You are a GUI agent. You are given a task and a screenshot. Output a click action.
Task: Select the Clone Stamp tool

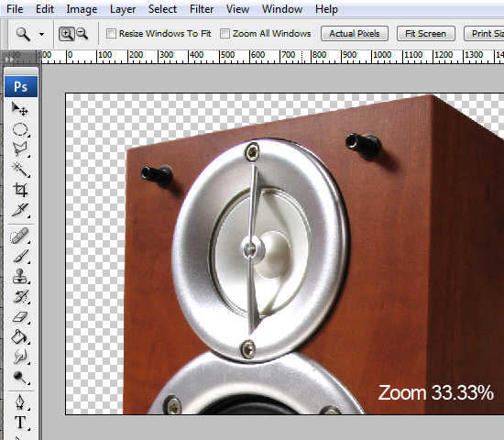click(x=20, y=277)
